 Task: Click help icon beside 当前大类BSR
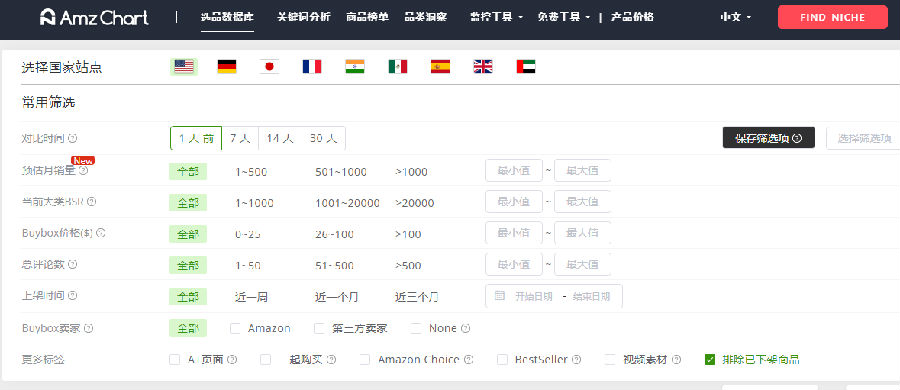coord(91,202)
